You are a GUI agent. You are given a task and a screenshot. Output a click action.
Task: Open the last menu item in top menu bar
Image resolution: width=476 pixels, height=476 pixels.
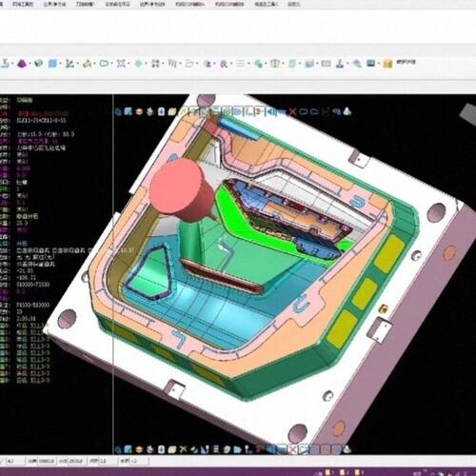[293, 4]
